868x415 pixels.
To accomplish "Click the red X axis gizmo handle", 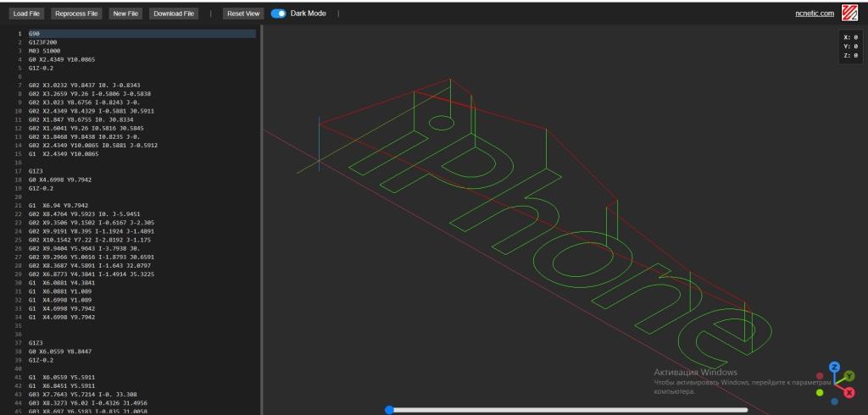I will 849,392.
